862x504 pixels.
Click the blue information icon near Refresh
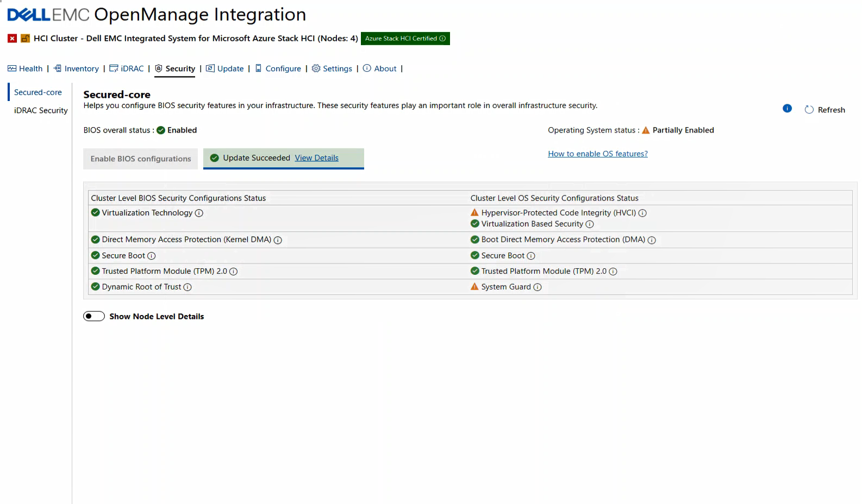[x=787, y=109]
